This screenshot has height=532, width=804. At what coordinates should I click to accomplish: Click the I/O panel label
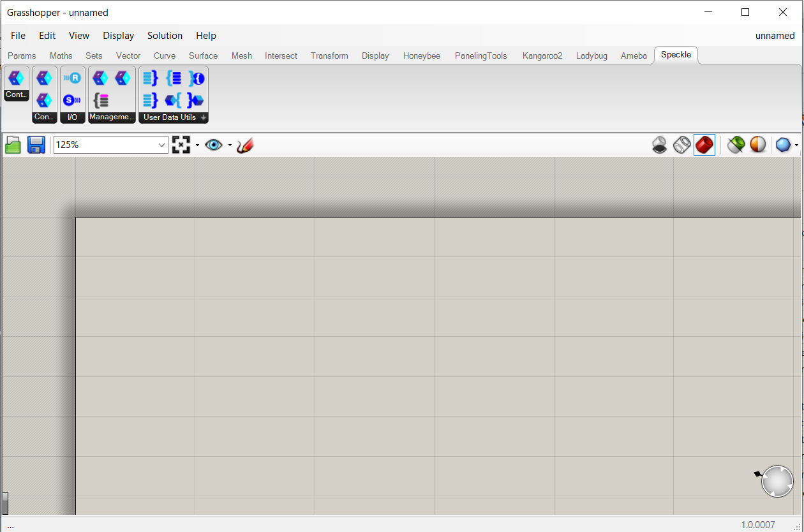(x=72, y=117)
